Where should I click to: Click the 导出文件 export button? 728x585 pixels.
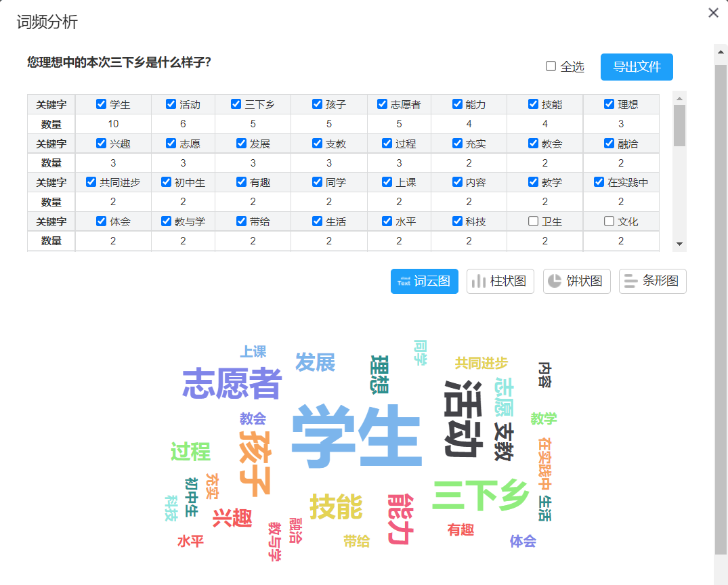point(636,67)
